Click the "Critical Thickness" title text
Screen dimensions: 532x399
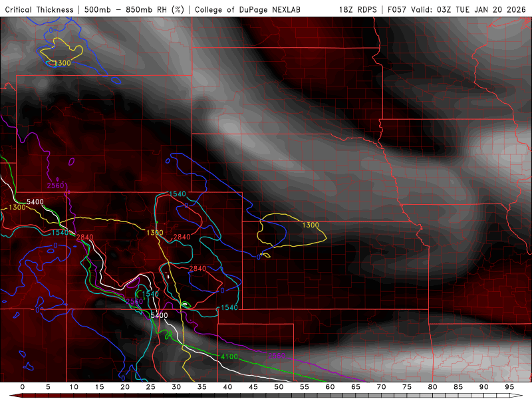39,9
